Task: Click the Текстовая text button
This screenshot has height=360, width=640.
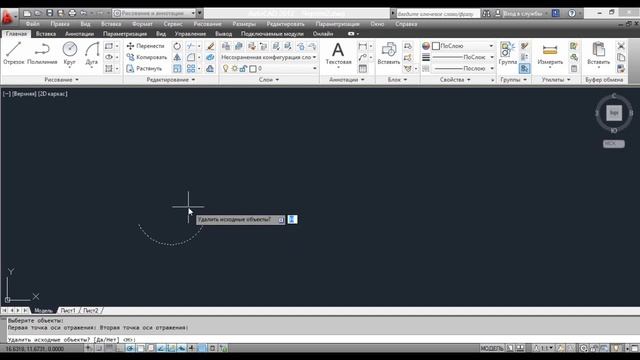Action: [338, 54]
